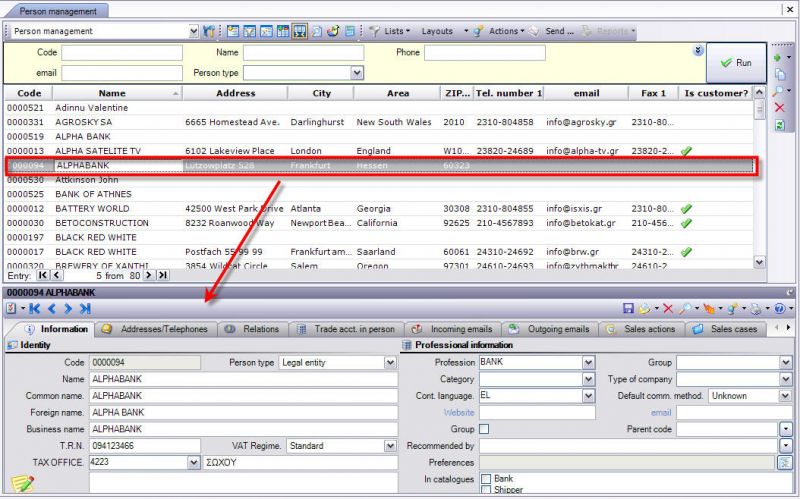Open the Actions toolbar menu
The width and height of the screenshot is (800, 499).
click(501, 31)
